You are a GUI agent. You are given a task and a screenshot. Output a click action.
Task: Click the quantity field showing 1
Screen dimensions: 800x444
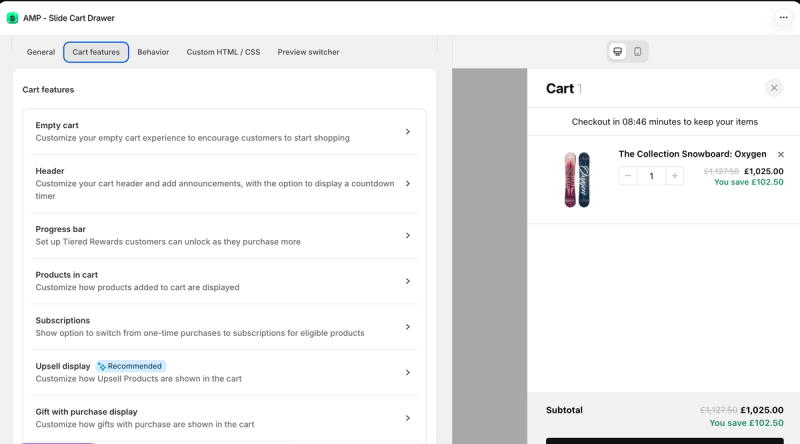pos(652,176)
